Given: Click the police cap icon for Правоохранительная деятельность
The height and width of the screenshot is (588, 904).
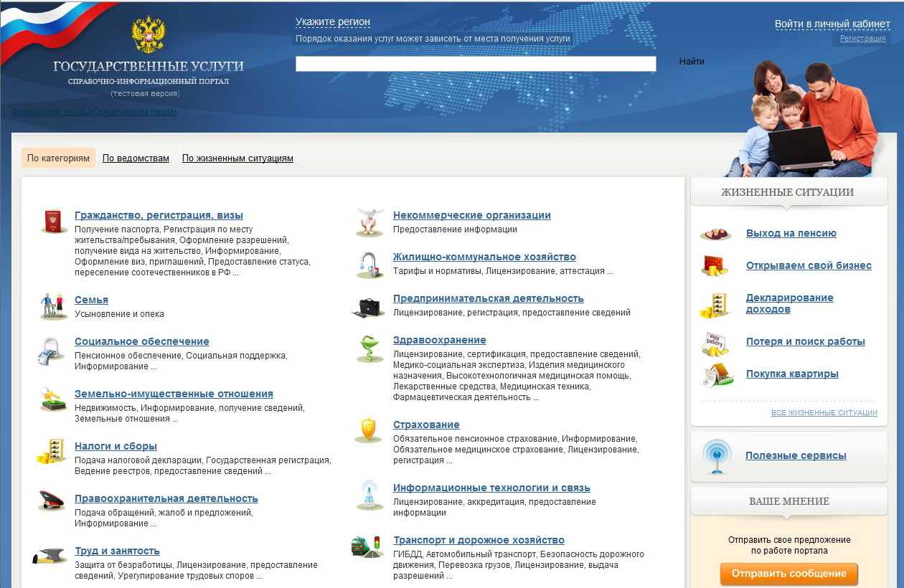Looking at the screenshot, I should [x=52, y=502].
